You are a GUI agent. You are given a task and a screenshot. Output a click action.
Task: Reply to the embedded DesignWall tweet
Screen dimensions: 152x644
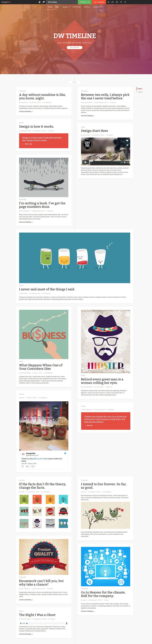(x=22, y=466)
